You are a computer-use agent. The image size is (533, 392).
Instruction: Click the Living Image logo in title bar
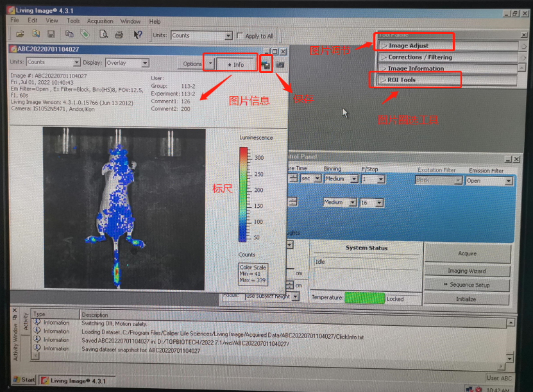(x=11, y=10)
